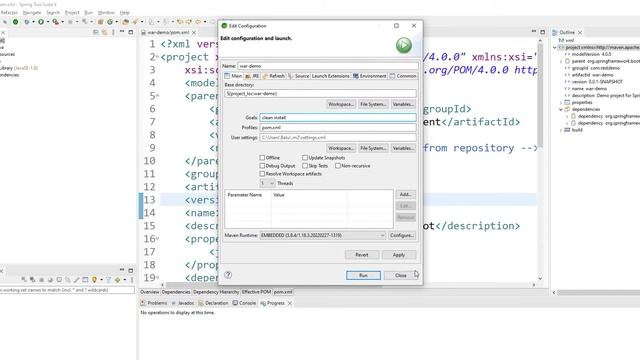Image resolution: width=640 pixels, height=360 pixels.
Task: Maximize the lower-left panel
Action: (131, 270)
